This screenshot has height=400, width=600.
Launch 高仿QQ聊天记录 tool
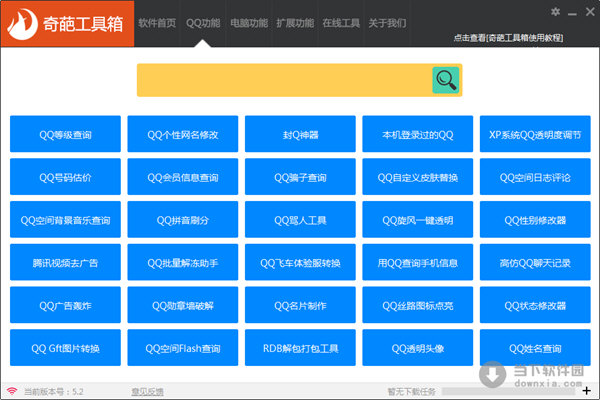535,262
